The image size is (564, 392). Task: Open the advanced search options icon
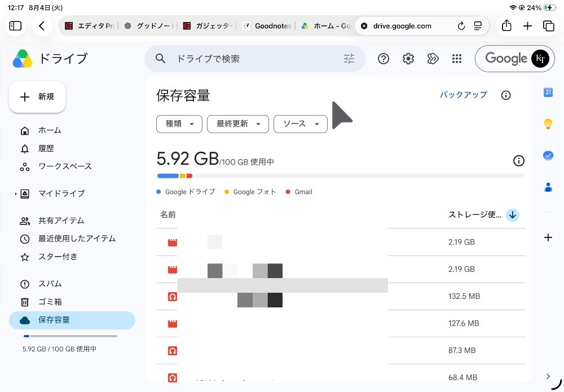click(349, 59)
